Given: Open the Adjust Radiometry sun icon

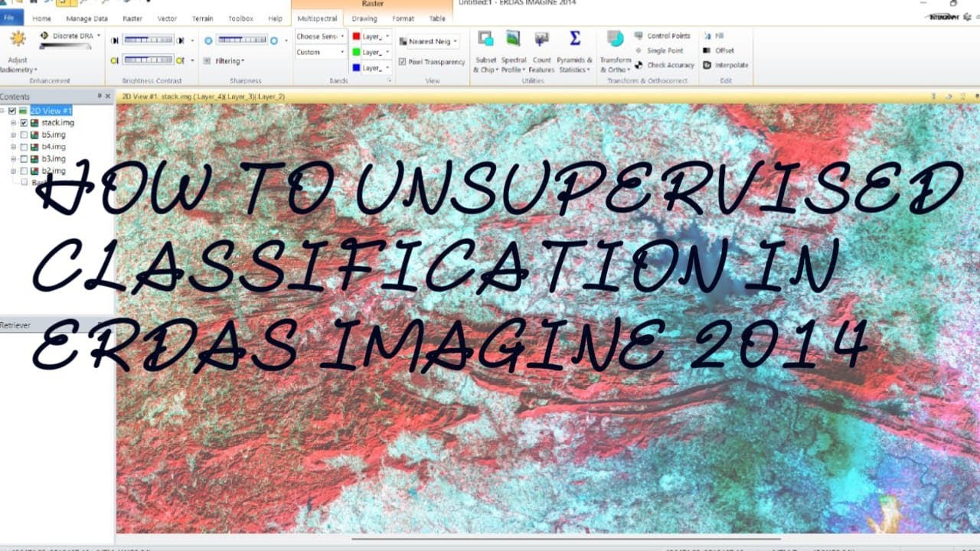Looking at the screenshot, I should click(18, 39).
